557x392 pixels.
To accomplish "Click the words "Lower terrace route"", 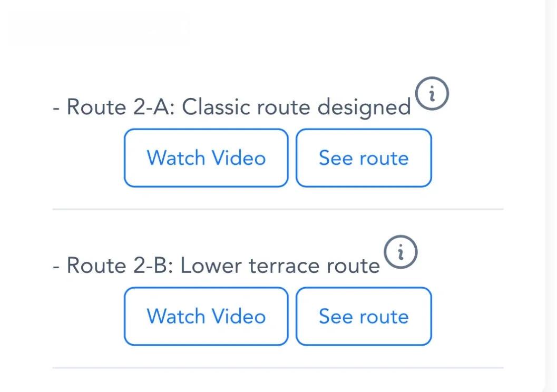I will tap(280, 266).
